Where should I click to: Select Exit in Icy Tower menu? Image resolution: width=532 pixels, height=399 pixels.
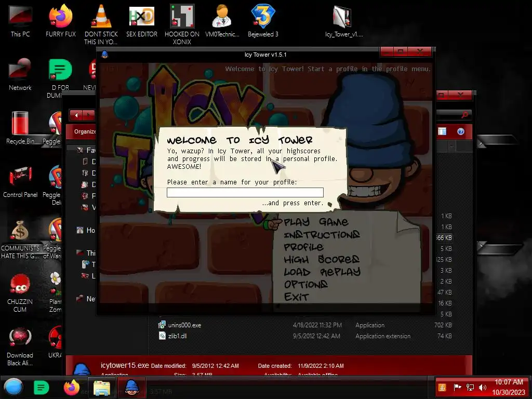pyautogui.click(x=296, y=297)
